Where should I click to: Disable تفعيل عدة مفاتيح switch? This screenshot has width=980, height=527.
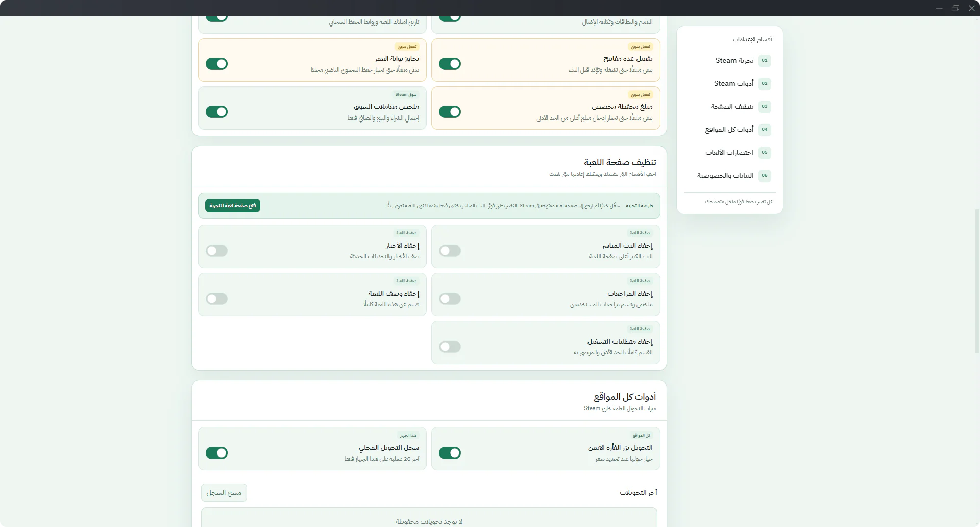(450, 64)
